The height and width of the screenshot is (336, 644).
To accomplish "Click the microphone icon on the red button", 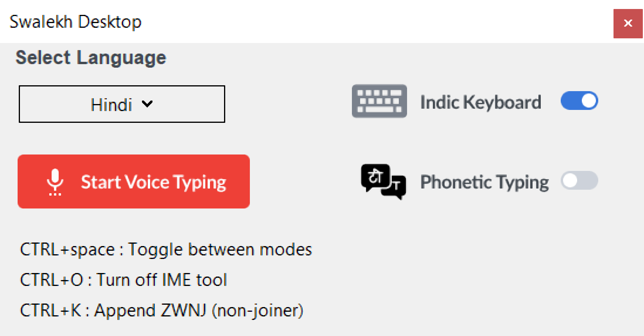I will pyautogui.click(x=55, y=181).
